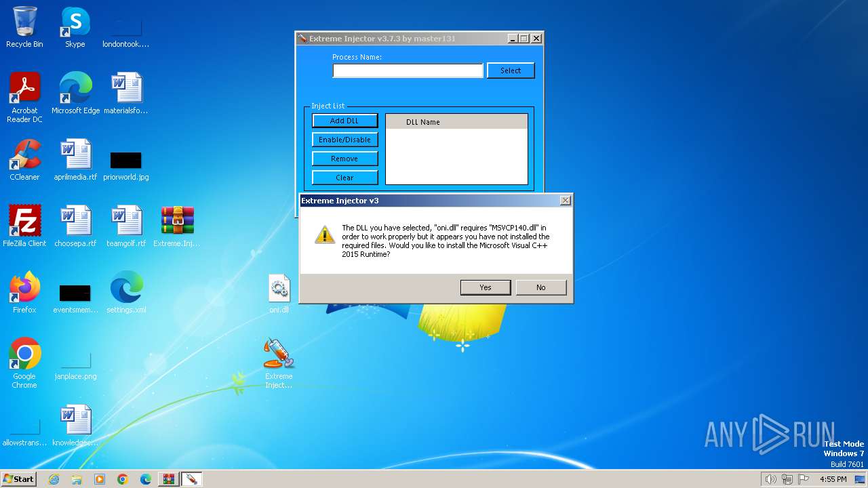This screenshot has width=868, height=488.
Task: Switch to WinRAR taskbar window
Action: click(169, 479)
